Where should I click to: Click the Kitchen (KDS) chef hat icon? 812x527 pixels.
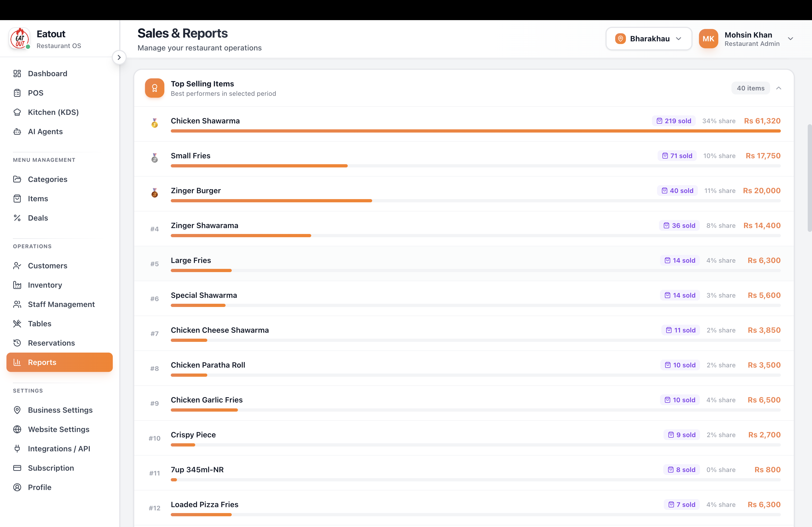click(17, 112)
